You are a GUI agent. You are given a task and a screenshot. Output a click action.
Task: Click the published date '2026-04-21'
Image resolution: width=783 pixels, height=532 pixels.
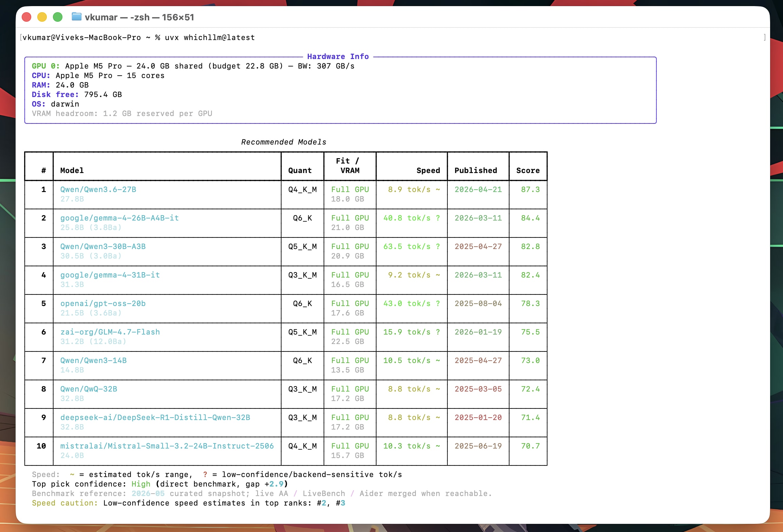478,190
